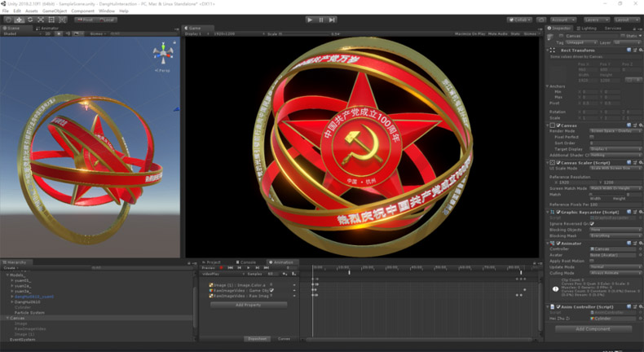This screenshot has width=644, height=352.
Task: Play the animation clip in Animation window
Action: click(x=249, y=268)
